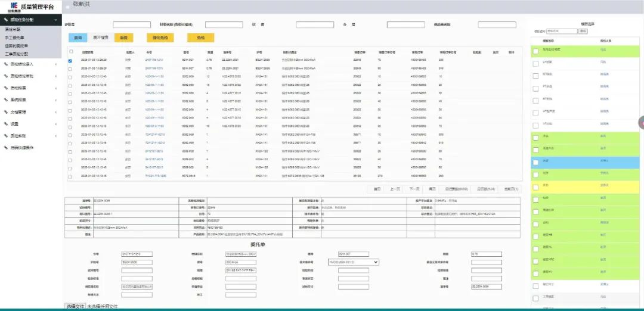Go to next page with 下一页
This screenshot has width=644, height=311.
click(413, 189)
